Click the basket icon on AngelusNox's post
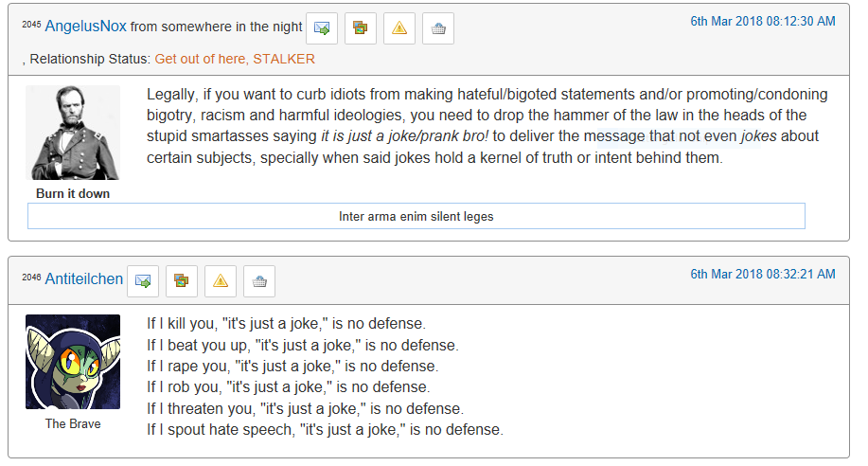 click(438, 28)
